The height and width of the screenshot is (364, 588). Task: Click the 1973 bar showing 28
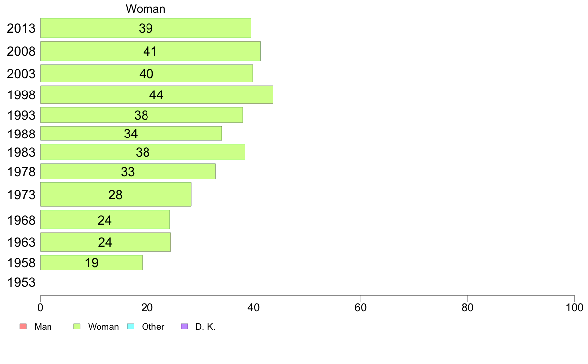coord(115,194)
